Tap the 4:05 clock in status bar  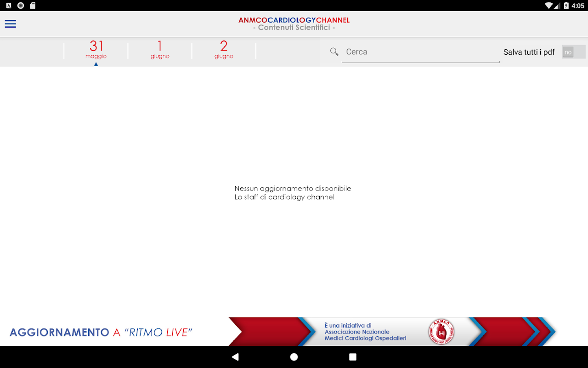pos(578,6)
